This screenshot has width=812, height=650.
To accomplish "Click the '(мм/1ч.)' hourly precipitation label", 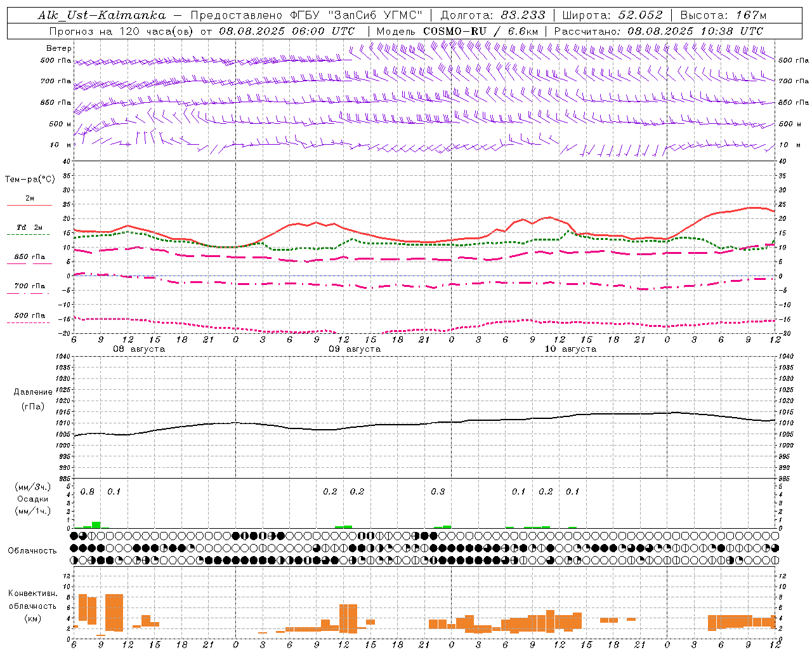I will (x=33, y=512).
